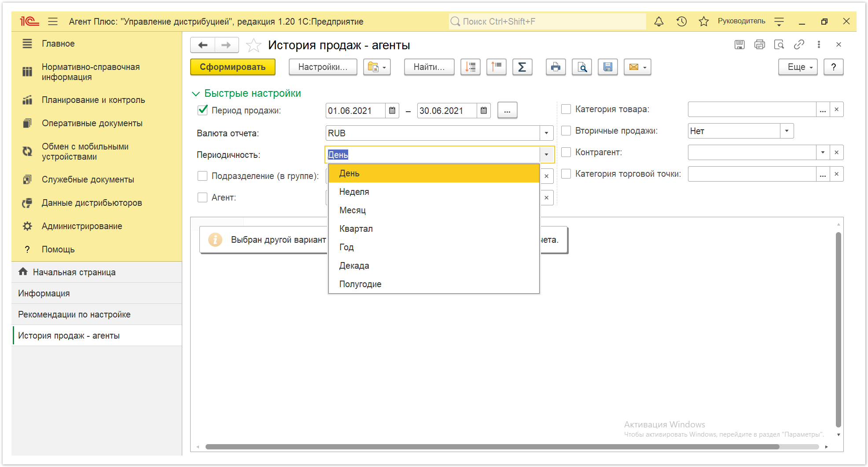868x467 pixels.
Task: Select Полугодие in periodicity list
Action: pos(434,284)
